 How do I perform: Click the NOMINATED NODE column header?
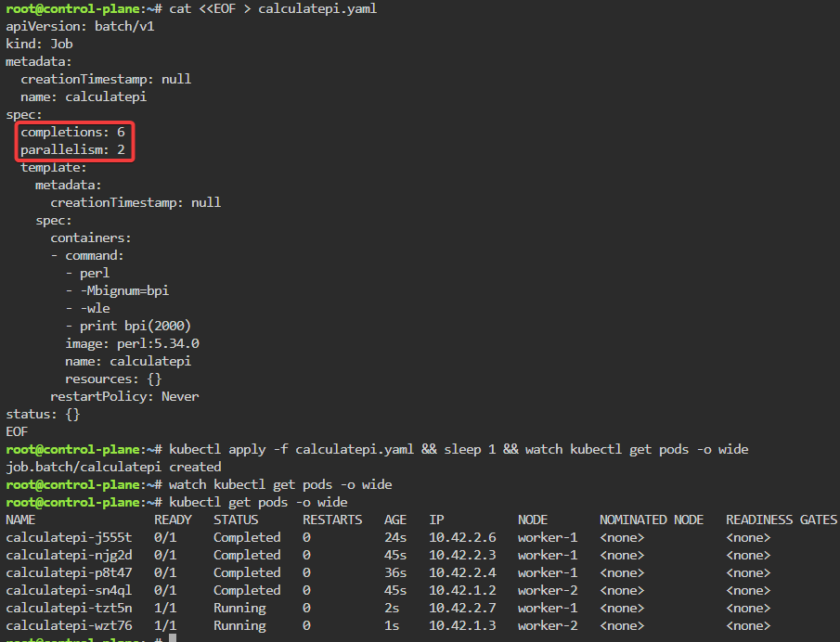[651, 520]
